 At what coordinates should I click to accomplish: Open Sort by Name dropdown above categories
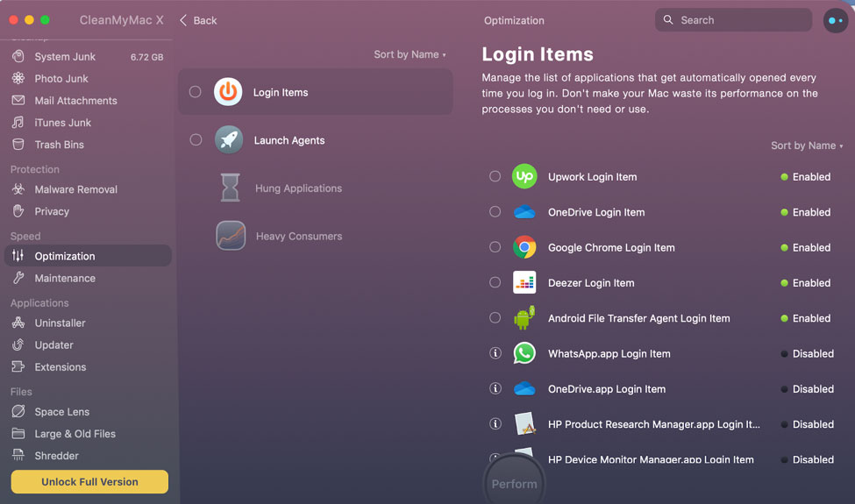click(x=410, y=54)
